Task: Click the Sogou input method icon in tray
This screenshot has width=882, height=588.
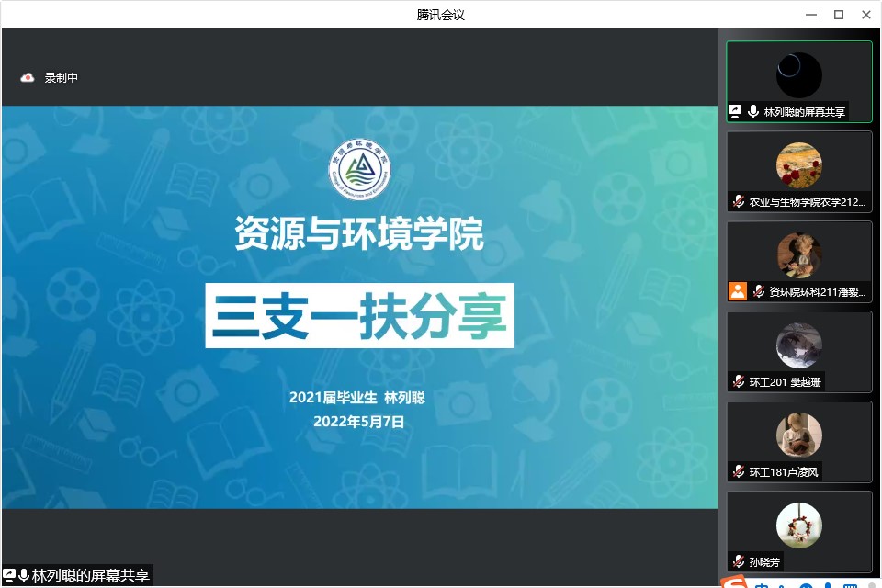Action: [x=733, y=582]
